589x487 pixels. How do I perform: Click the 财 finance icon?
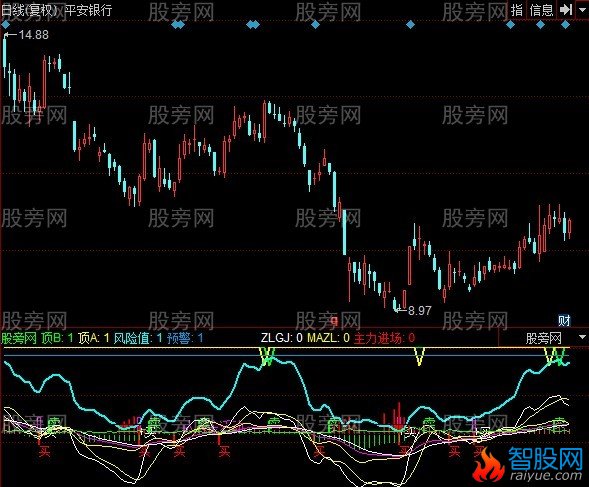pos(564,321)
